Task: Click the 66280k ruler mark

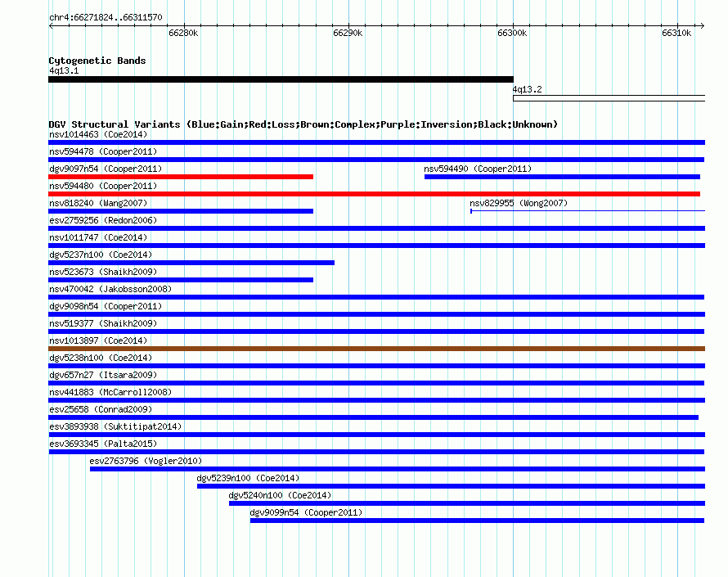Action: point(183,33)
